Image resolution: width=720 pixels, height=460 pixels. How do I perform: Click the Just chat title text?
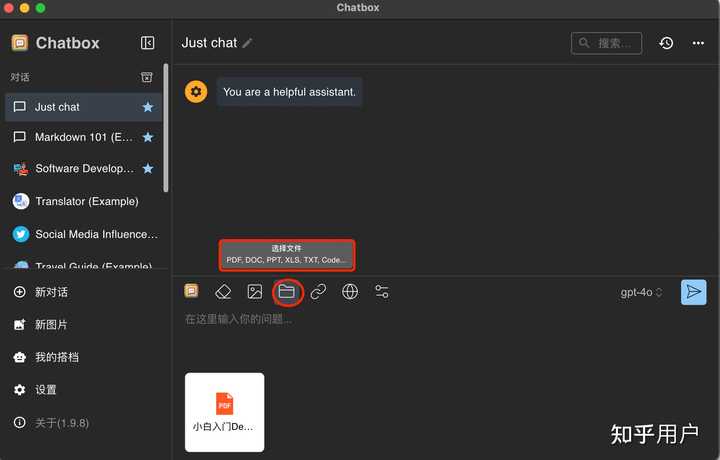[x=209, y=43]
